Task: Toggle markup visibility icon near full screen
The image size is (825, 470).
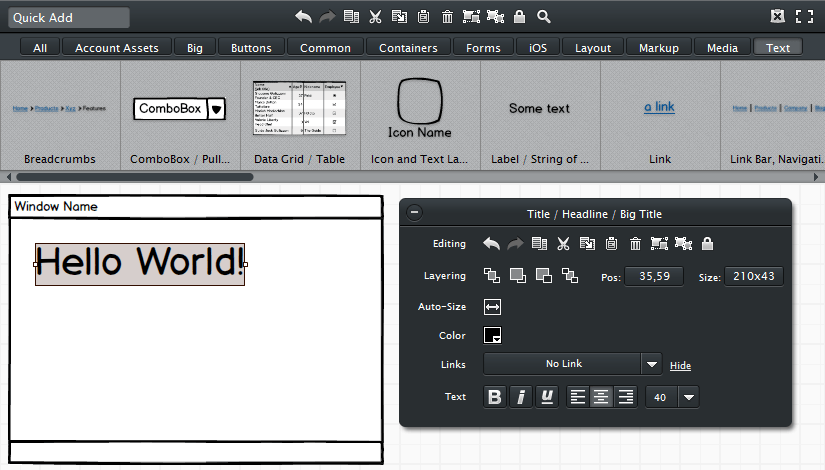Action: (778, 16)
